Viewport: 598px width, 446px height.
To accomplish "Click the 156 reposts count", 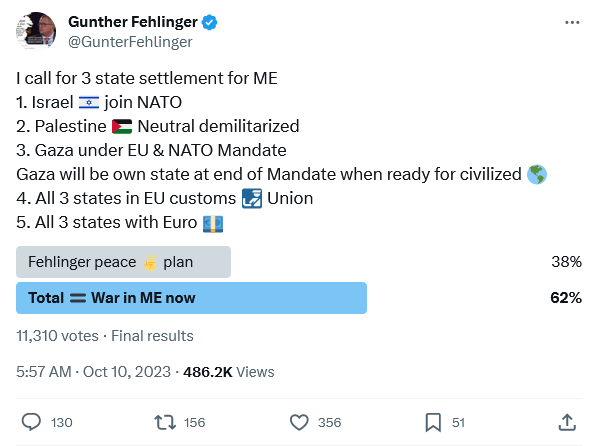I will point(195,423).
